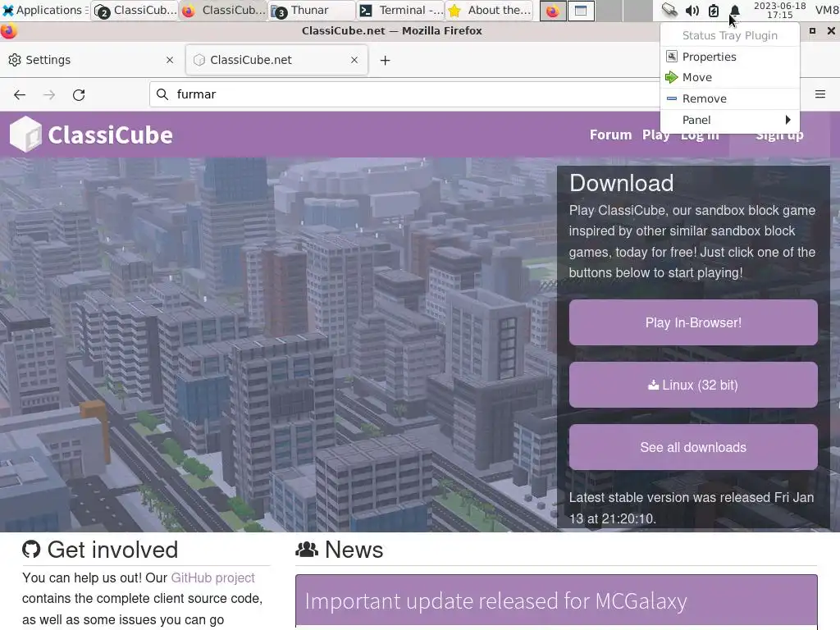Download the Linux (32 bit) build
The width and height of the screenshot is (840, 630).
(x=693, y=386)
